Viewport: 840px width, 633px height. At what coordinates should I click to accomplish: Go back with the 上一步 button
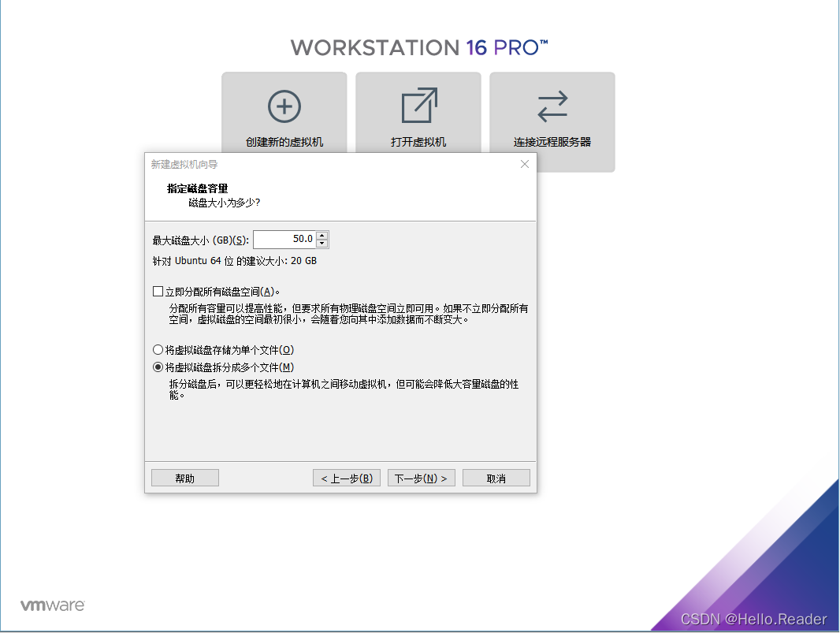pos(347,478)
